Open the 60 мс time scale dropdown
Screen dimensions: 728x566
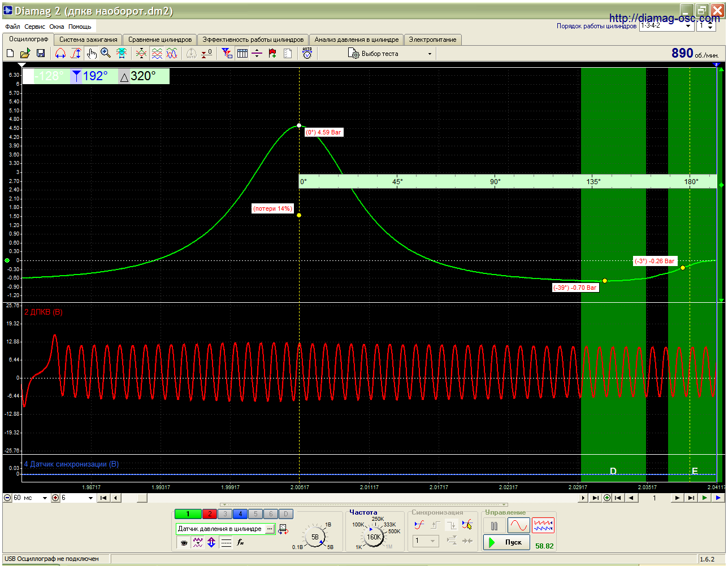pos(31,498)
